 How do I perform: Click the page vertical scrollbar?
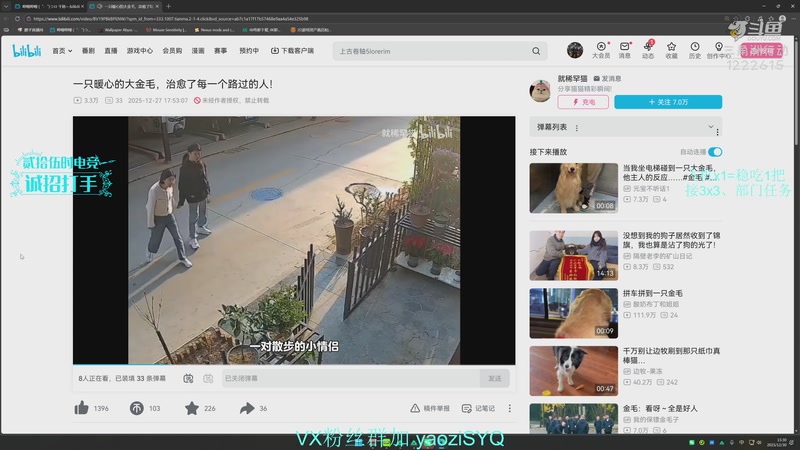[x=796, y=92]
